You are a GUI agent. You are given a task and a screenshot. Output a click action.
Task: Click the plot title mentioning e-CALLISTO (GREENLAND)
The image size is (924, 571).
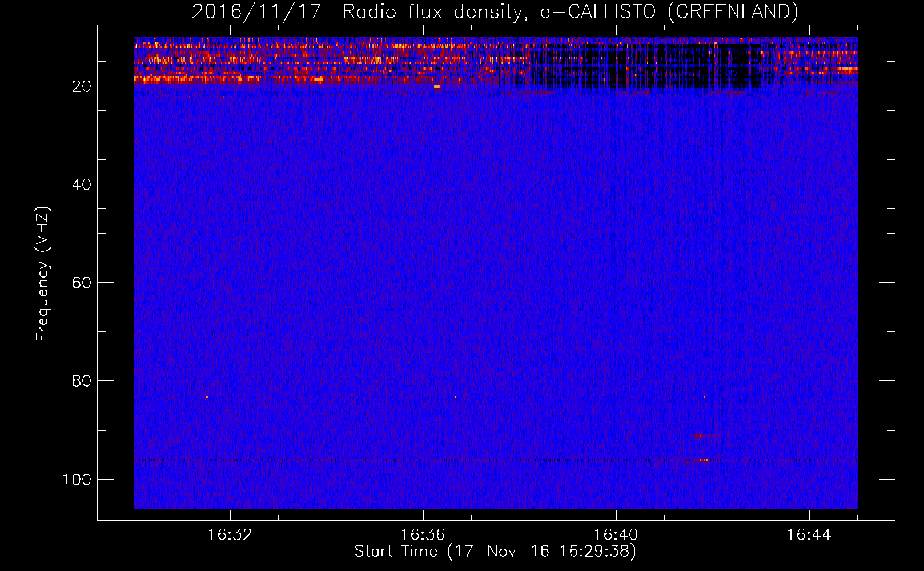495,11
